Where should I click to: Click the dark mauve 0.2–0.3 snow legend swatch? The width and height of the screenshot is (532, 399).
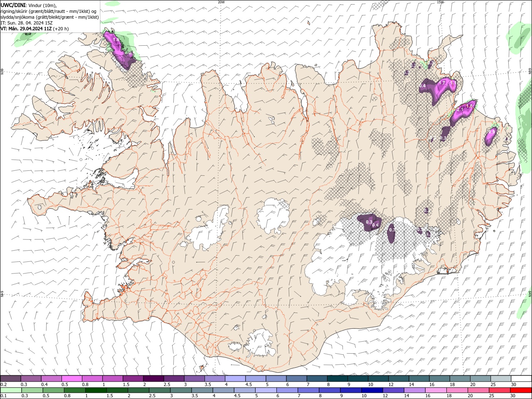coord(10,378)
